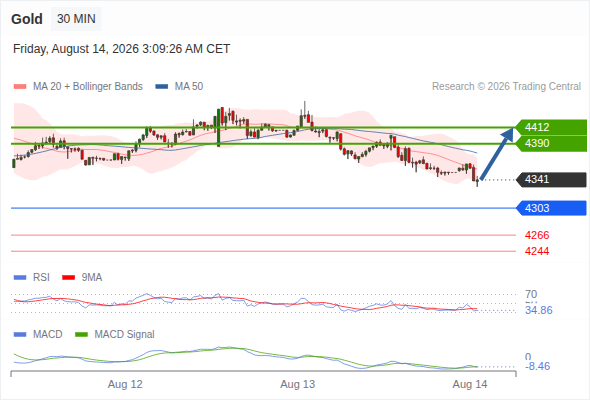Click the MA 20 + Bollinger Bands legend swatch
The width and height of the screenshot is (590, 400).
(x=20, y=87)
